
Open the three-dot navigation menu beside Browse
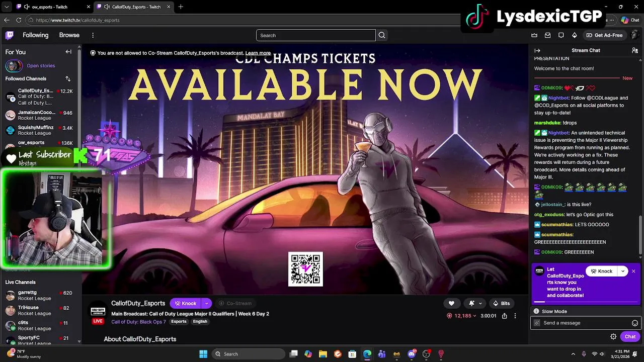93,35
